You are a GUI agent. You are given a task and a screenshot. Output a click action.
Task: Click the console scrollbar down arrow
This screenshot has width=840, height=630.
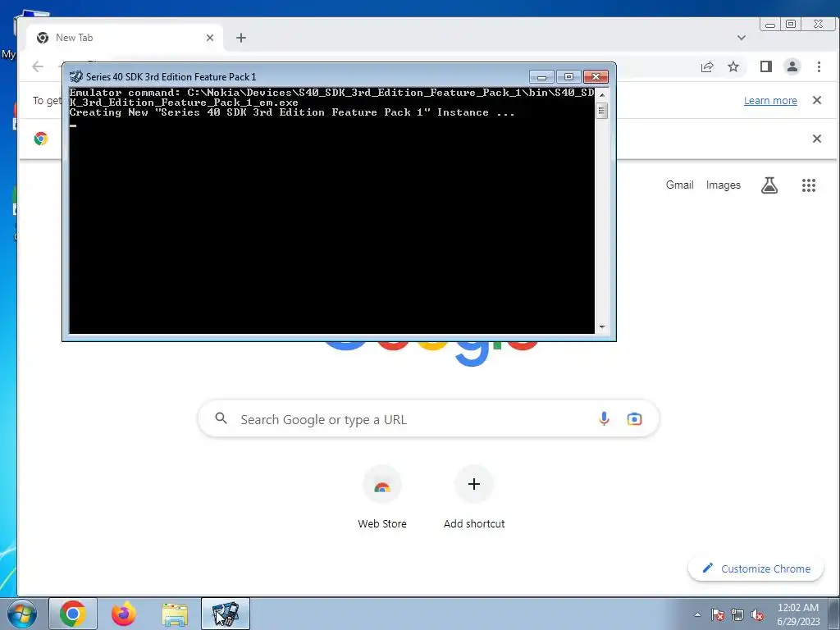pyautogui.click(x=602, y=326)
